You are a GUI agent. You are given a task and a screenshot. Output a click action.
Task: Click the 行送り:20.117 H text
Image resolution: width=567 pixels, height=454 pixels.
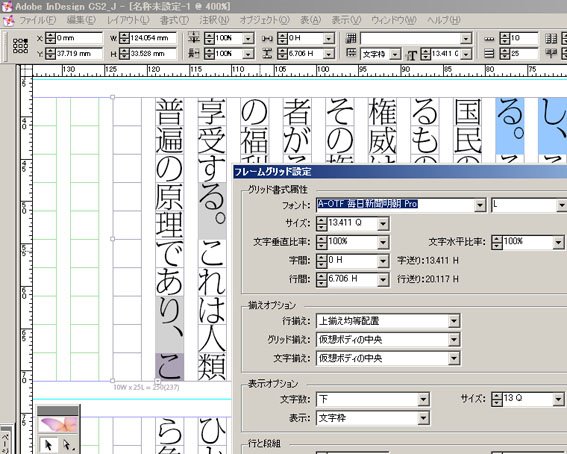pyautogui.click(x=428, y=279)
